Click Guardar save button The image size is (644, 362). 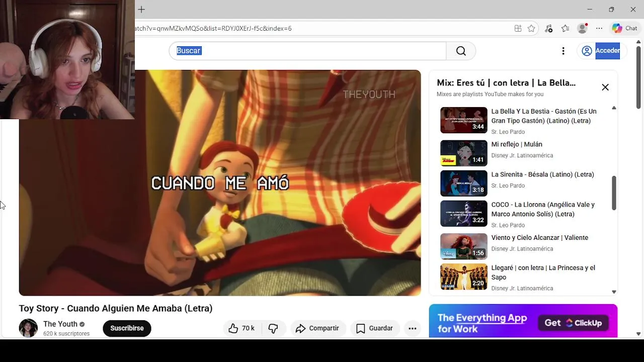(375, 328)
